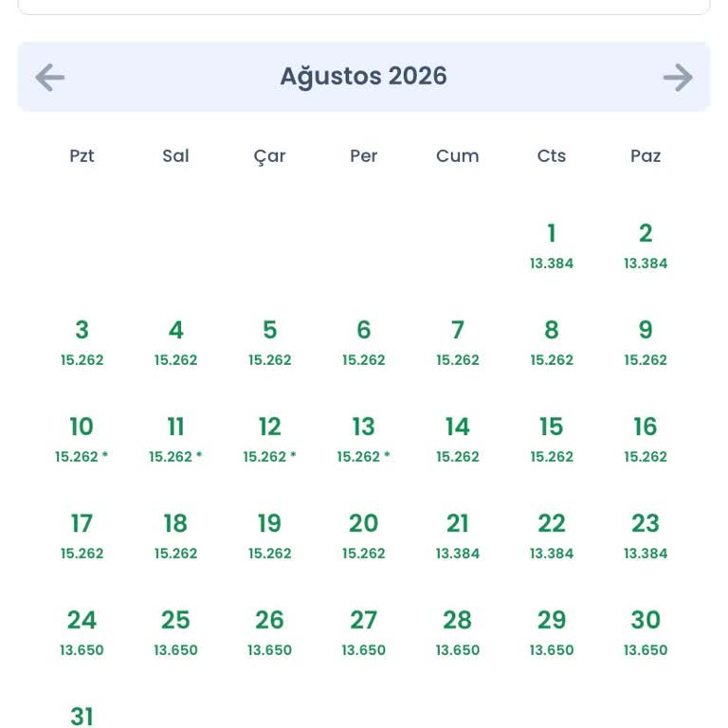This screenshot has width=728, height=728.
Task: Go to previous month with left arrow
Action: [49, 77]
